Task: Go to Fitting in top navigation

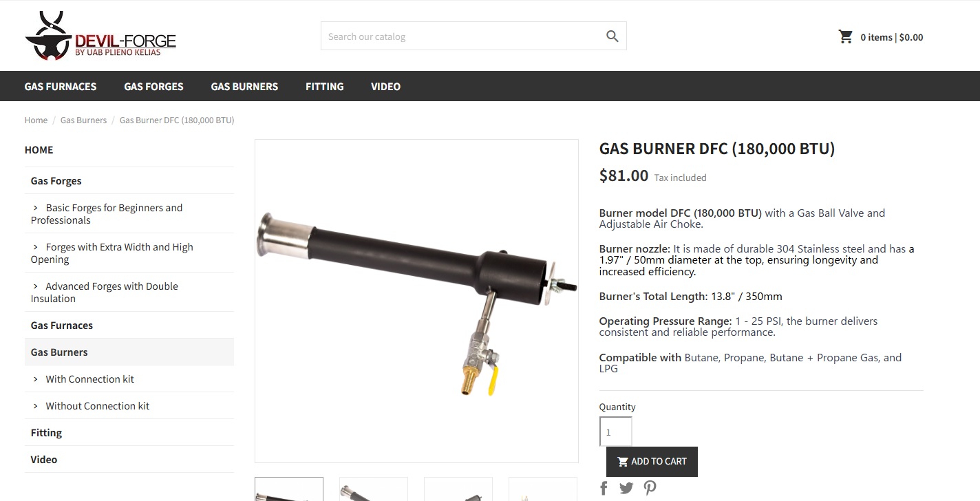Action: pyautogui.click(x=325, y=86)
